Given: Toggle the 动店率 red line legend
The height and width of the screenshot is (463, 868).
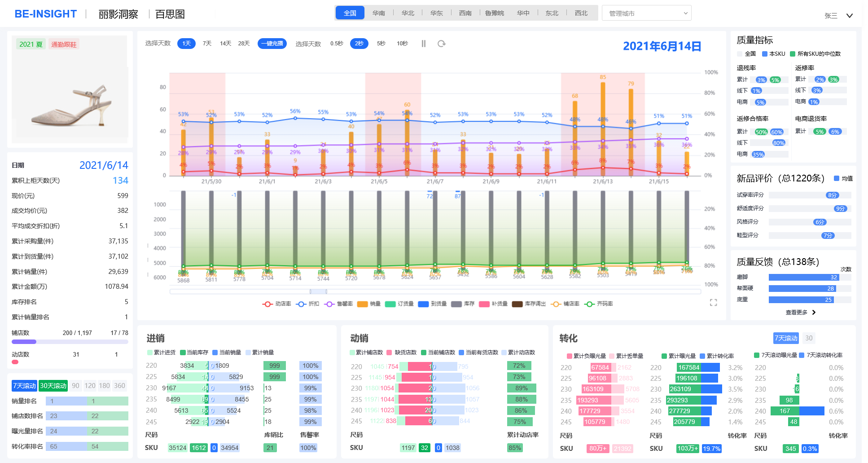Looking at the screenshot, I should coord(267,304).
